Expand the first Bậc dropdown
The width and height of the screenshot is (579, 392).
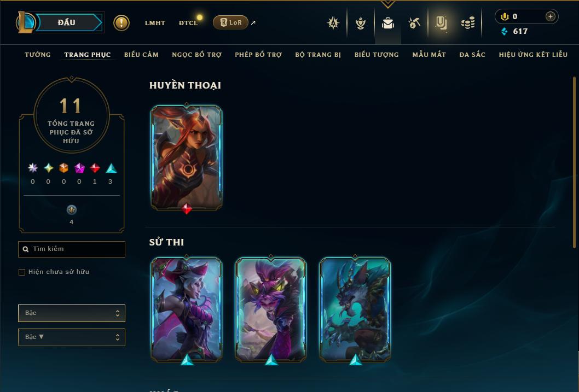(x=72, y=313)
